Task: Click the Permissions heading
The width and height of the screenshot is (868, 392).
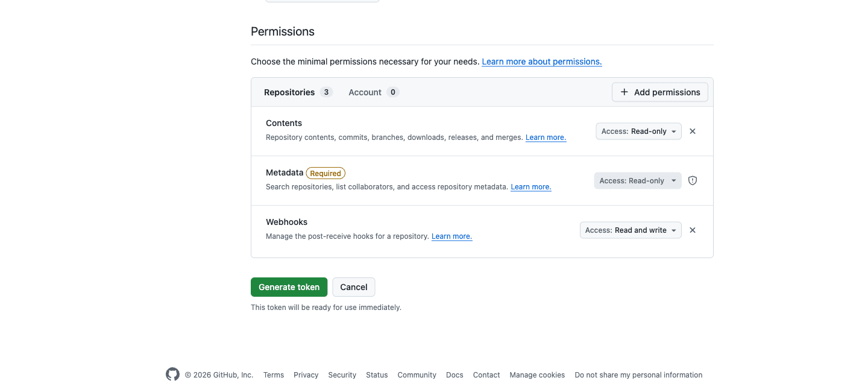Action: 283,31
